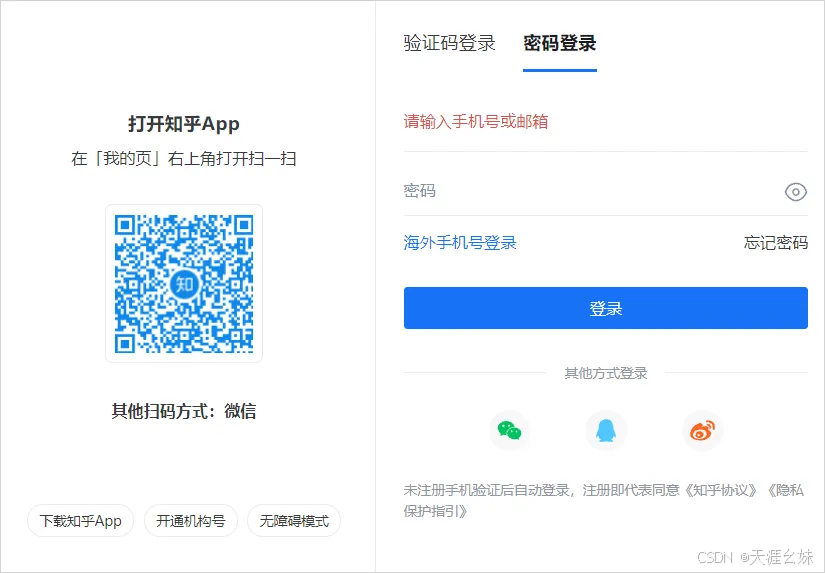Click the 打开知乎App heading text
This screenshot has height=573, width=825.
point(184,124)
